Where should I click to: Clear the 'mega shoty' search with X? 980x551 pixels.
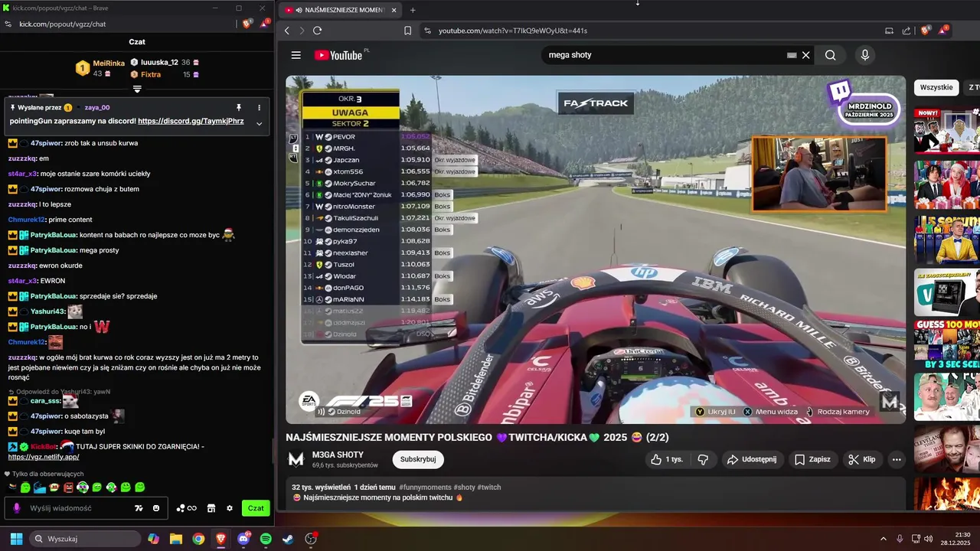(805, 55)
